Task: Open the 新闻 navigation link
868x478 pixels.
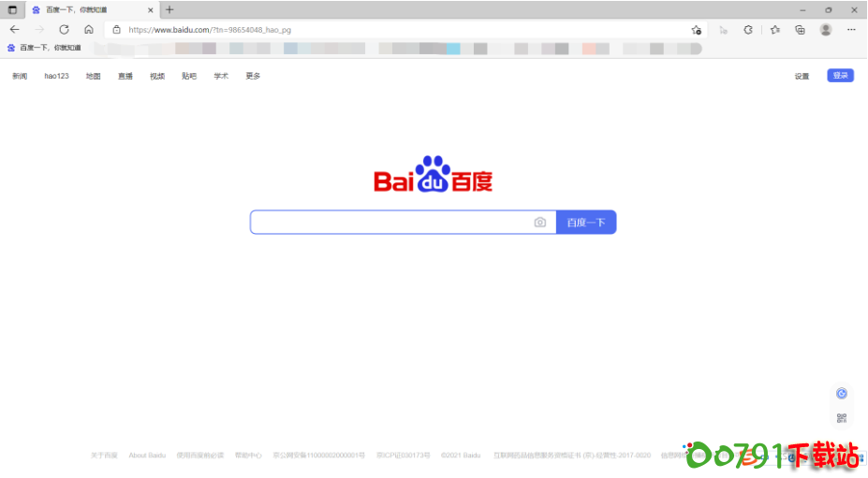Action: coord(20,76)
